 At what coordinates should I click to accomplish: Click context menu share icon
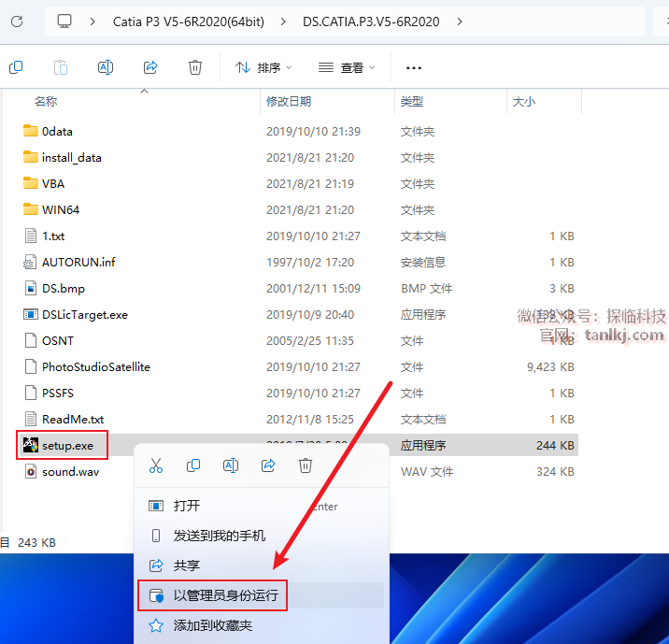tap(268, 465)
